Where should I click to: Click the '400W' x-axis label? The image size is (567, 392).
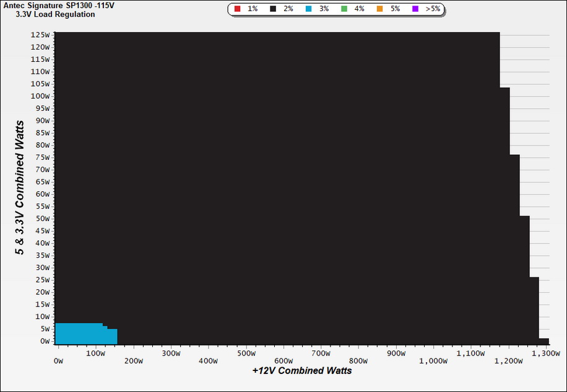(208, 361)
